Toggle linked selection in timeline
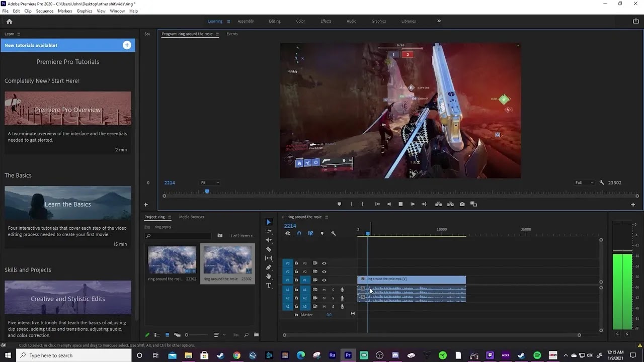The image size is (644, 362). click(310, 233)
